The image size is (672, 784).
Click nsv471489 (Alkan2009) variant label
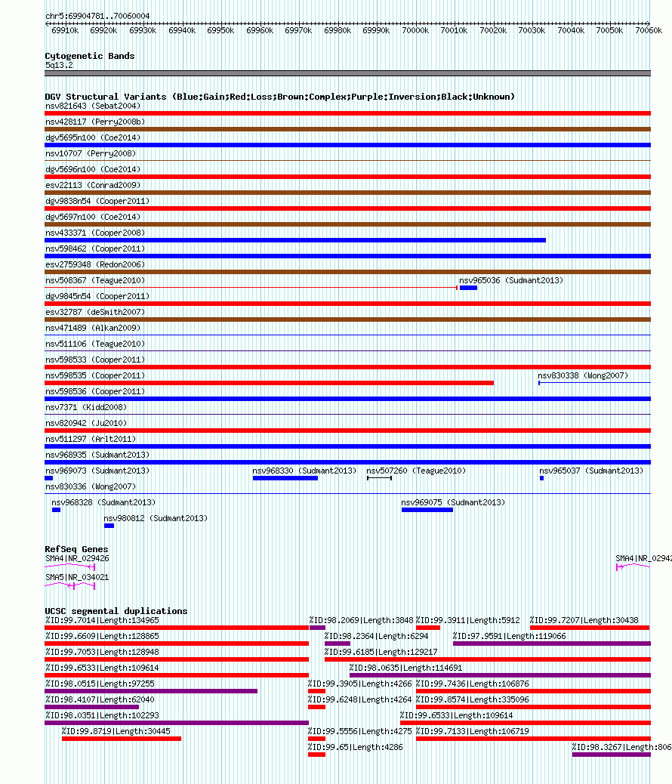click(93, 328)
